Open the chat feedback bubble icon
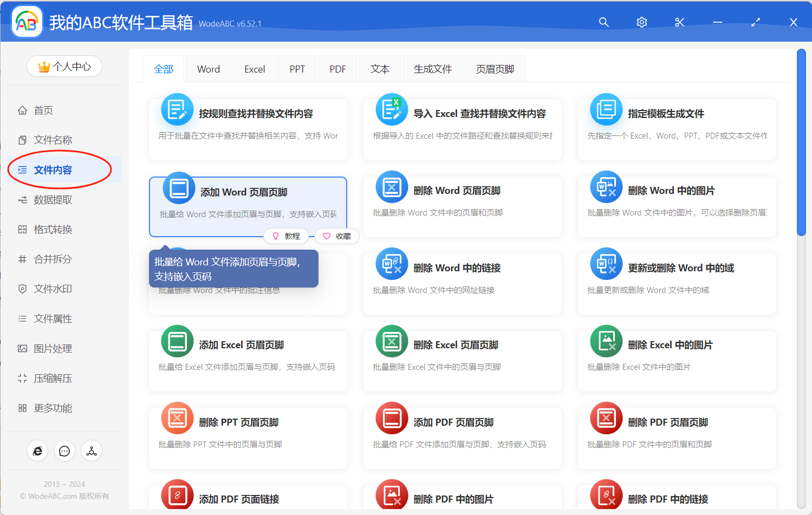The image size is (812, 515). [x=64, y=451]
